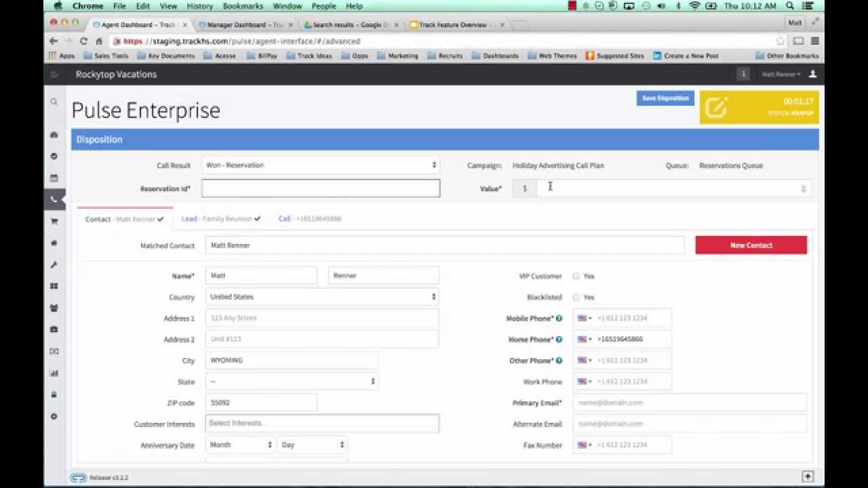This screenshot has height=488, width=868.
Task: Select the Contact - Matt Renner tab
Action: click(x=125, y=219)
